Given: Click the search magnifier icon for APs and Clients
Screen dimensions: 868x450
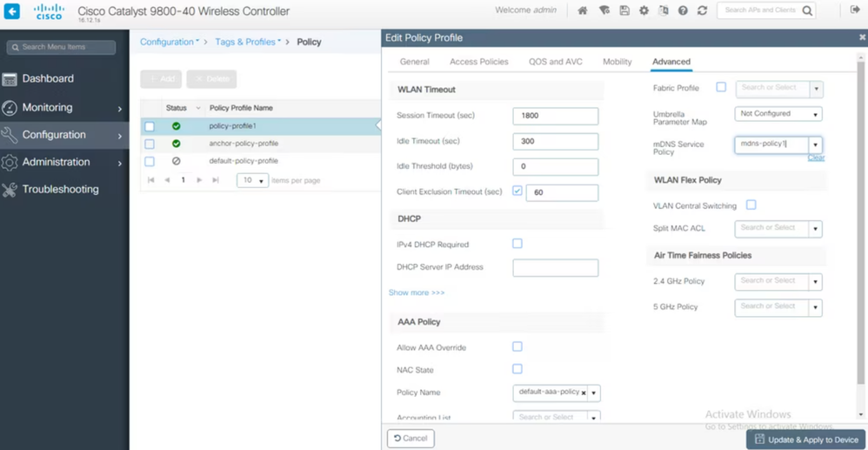Looking at the screenshot, I should click(x=806, y=10).
